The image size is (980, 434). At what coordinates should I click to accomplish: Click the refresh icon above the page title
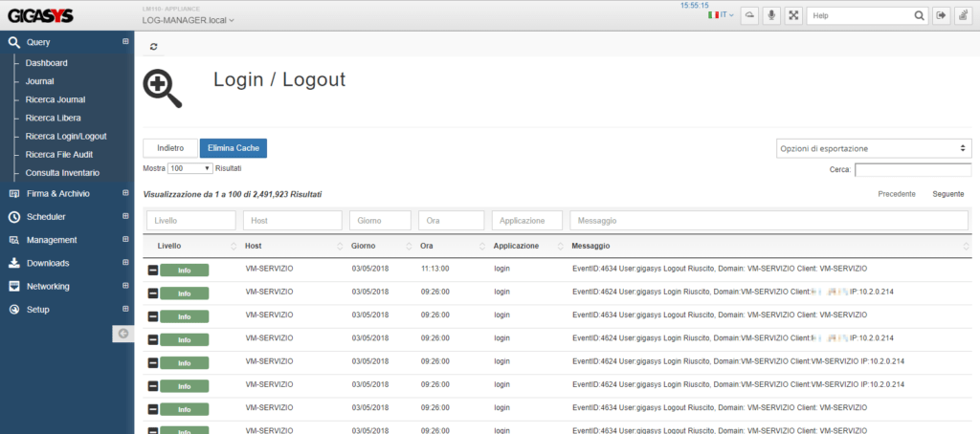pos(154,46)
